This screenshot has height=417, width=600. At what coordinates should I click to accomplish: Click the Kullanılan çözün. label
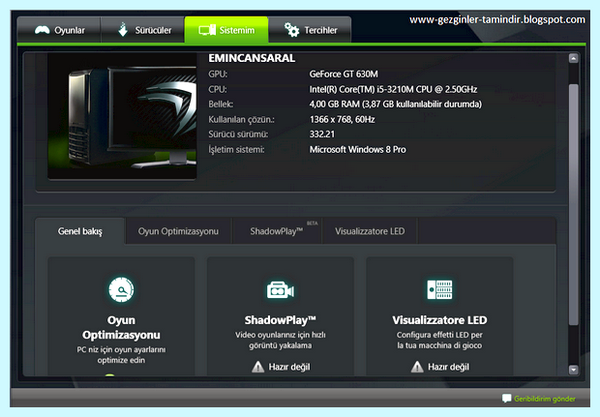[x=241, y=119]
